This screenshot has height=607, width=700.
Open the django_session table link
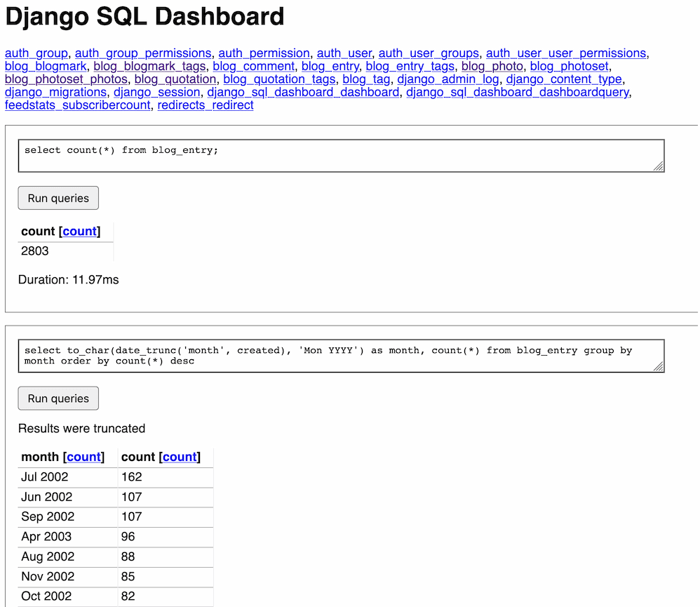[156, 92]
